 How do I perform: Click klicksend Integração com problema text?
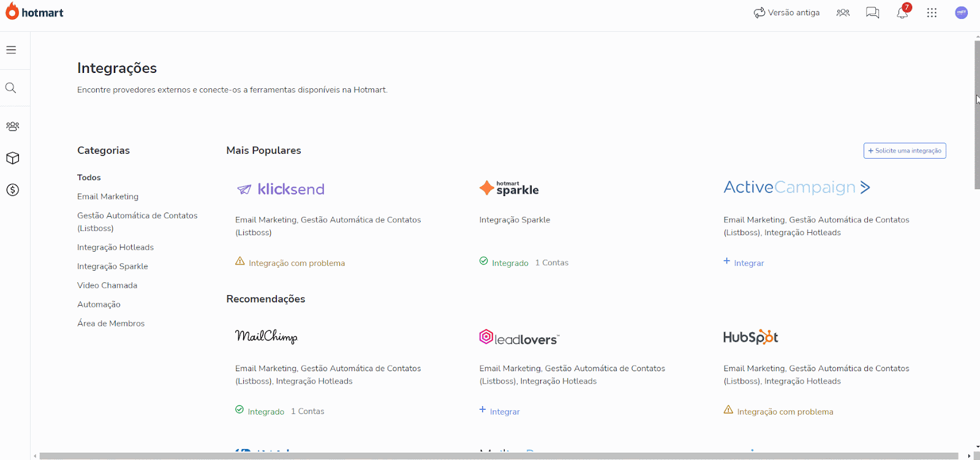297,263
